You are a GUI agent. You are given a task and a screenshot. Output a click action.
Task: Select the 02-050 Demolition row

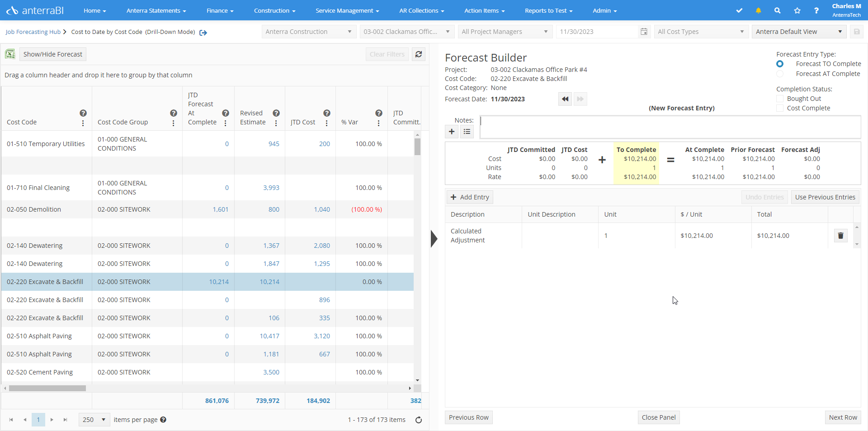208,209
